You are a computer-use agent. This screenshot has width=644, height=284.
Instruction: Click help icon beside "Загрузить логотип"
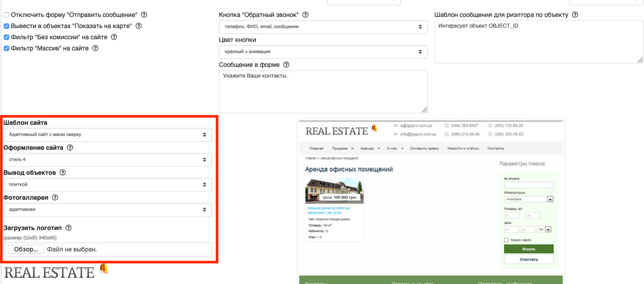click(68, 228)
